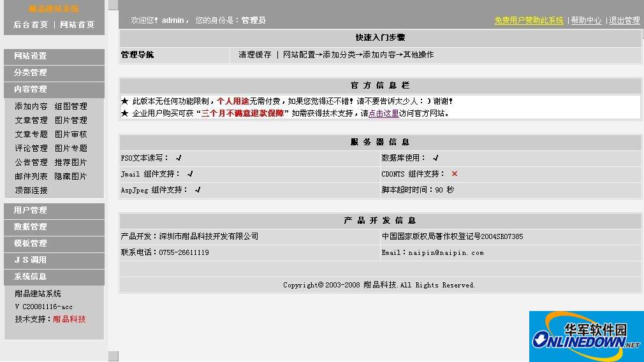Image resolution: width=644 pixels, height=362 pixels.
Task: Click the Jmail 组件支持 checkmark icon
Action: pyautogui.click(x=190, y=173)
